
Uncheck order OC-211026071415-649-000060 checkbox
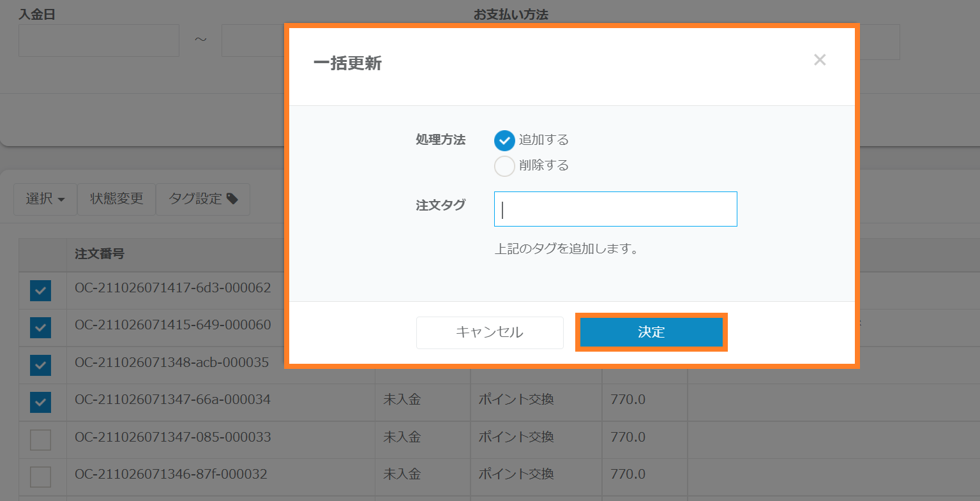[x=40, y=327]
